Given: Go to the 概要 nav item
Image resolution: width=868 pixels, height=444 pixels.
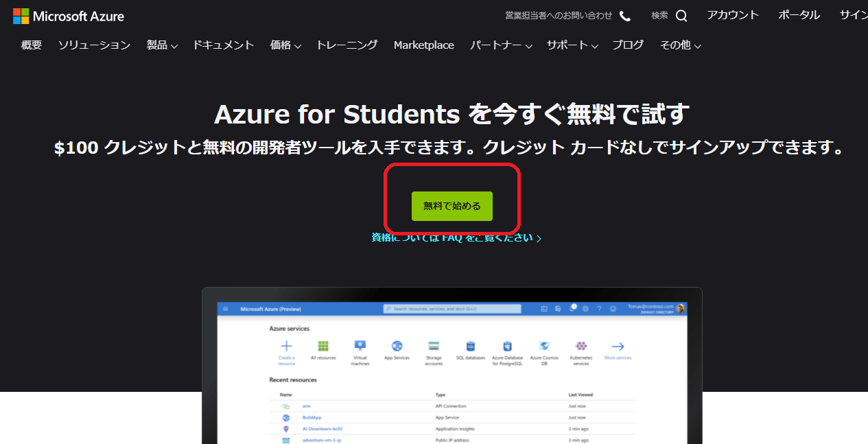Looking at the screenshot, I should tap(32, 45).
